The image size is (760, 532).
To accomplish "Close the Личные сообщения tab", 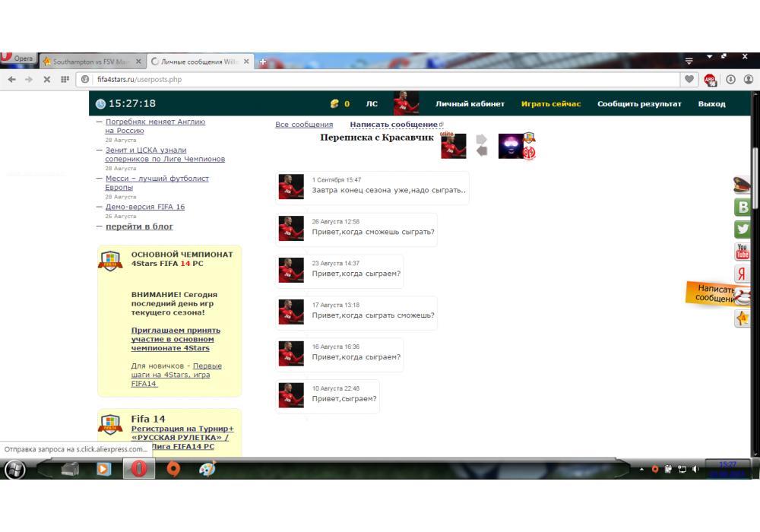I will click(246, 62).
